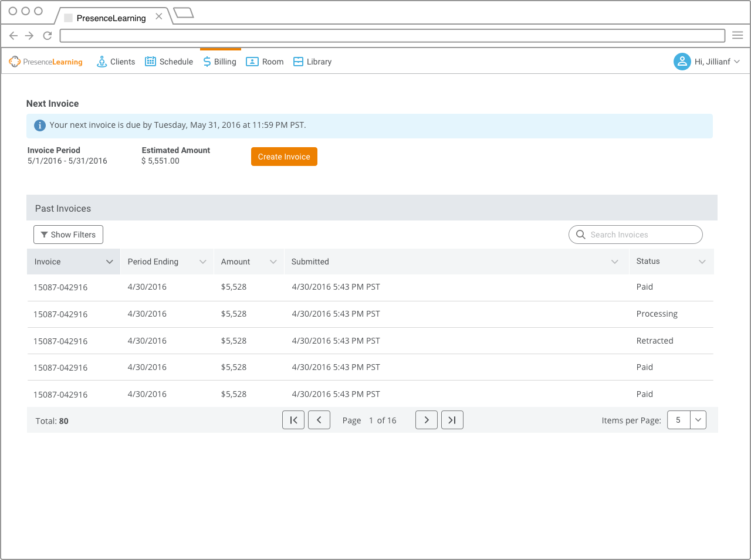Click the PresenceLearning logo

(46, 62)
